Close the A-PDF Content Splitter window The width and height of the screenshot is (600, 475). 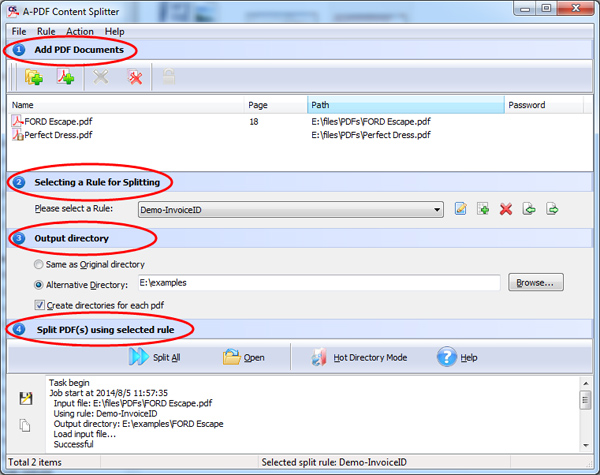click(576, 8)
